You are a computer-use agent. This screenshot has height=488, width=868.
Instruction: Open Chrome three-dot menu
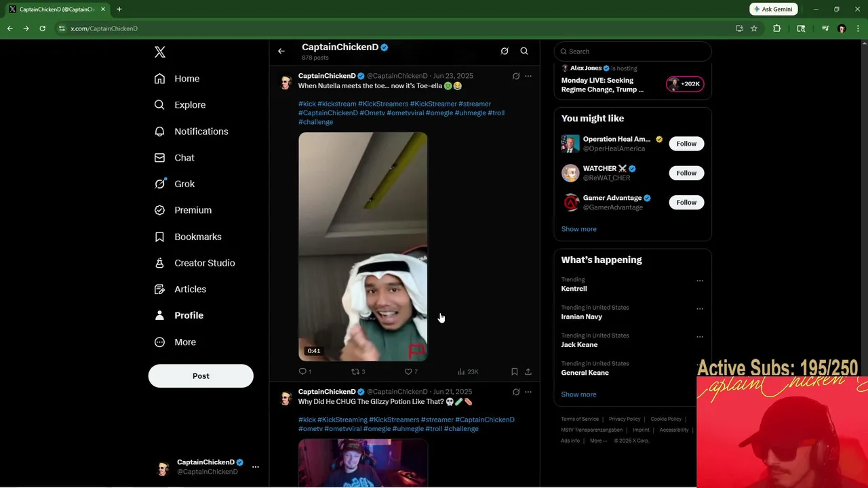tap(857, 28)
